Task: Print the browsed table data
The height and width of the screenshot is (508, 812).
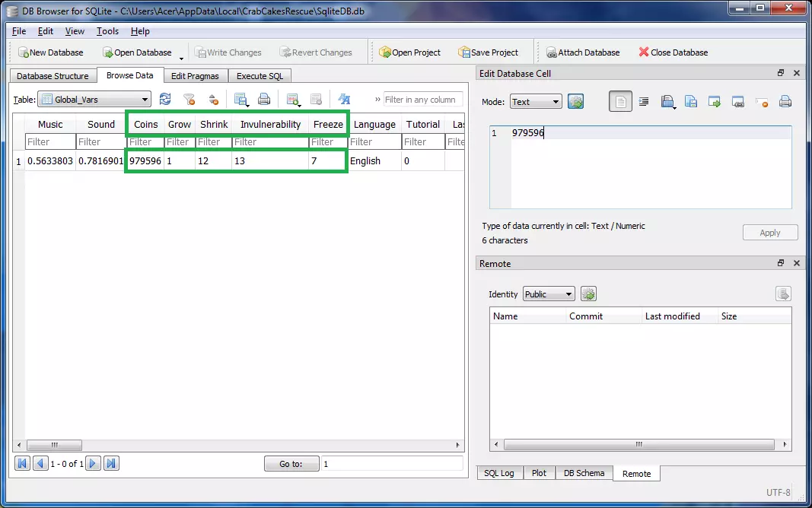Action: pos(264,99)
